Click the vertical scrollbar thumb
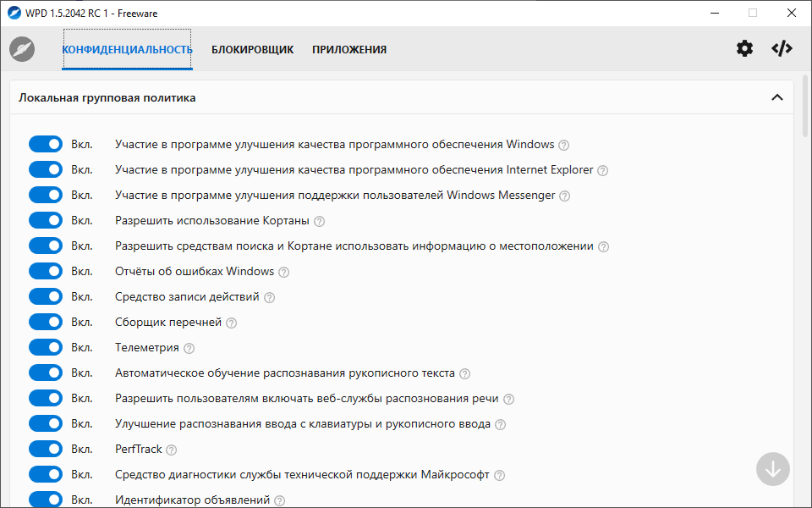 (805, 107)
